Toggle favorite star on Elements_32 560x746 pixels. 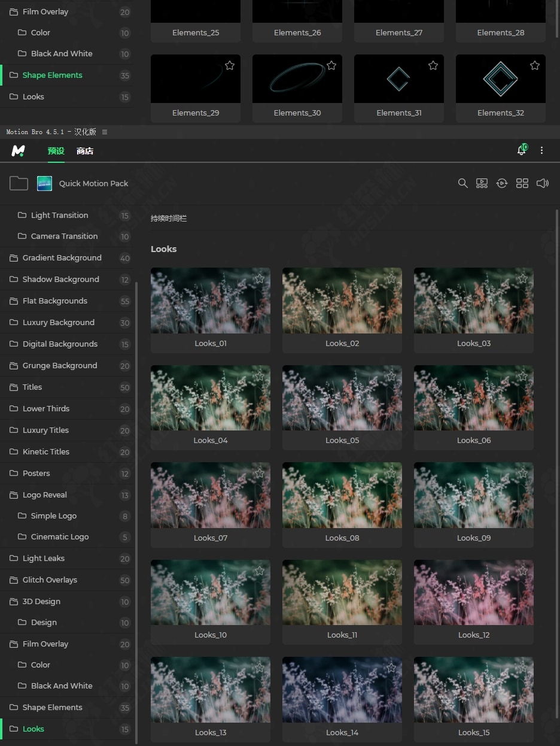[534, 65]
